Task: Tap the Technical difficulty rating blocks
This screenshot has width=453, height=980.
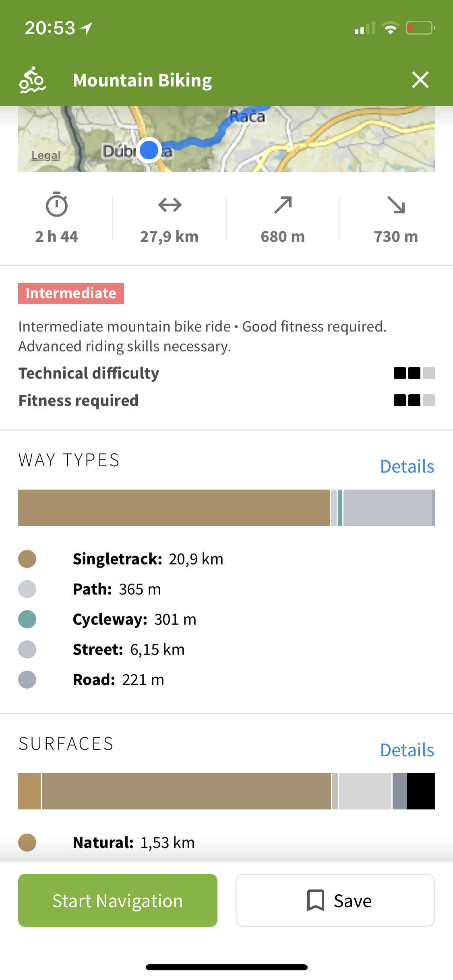Action: [414, 373]
